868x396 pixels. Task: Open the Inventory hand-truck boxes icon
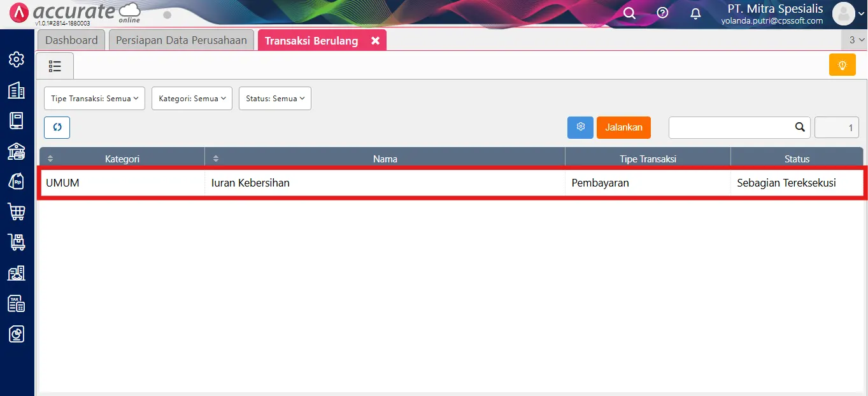tap(17, 242)
